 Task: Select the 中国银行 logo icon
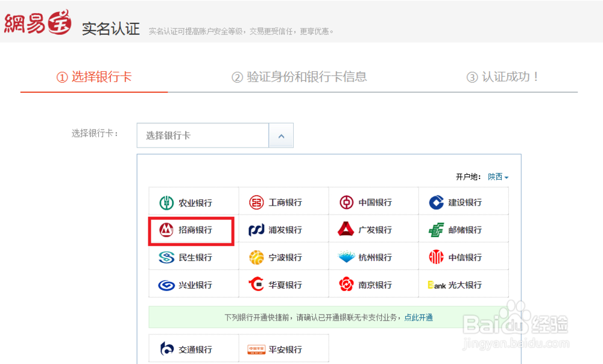point(346,202)
